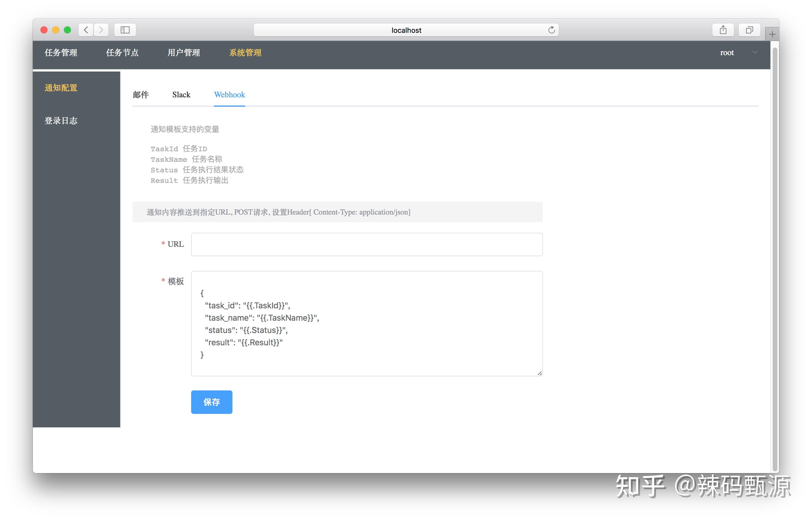
Task: Click inside the 模板 JSON template textarea
Action: coord(366,322)
